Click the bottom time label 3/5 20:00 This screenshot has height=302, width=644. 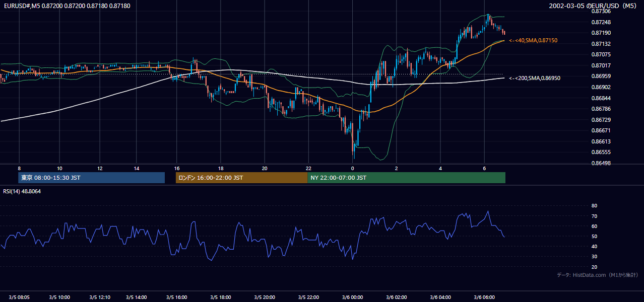[x=265, y=297]
